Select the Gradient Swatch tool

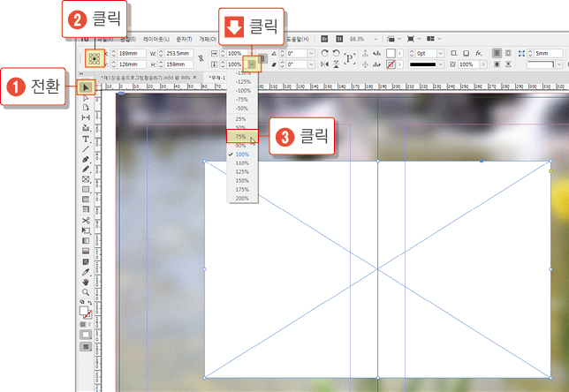[86, 240]
